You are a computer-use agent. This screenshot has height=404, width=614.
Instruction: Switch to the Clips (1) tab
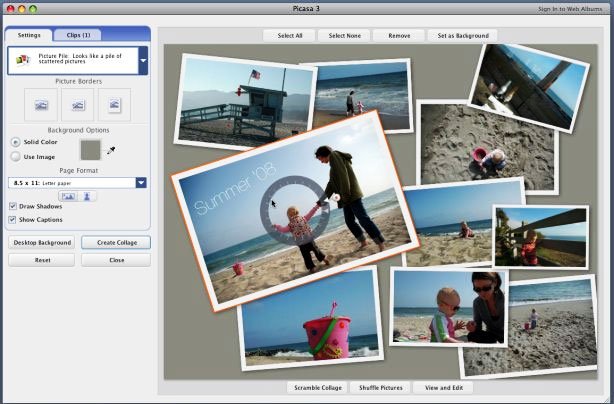point(78,35)
